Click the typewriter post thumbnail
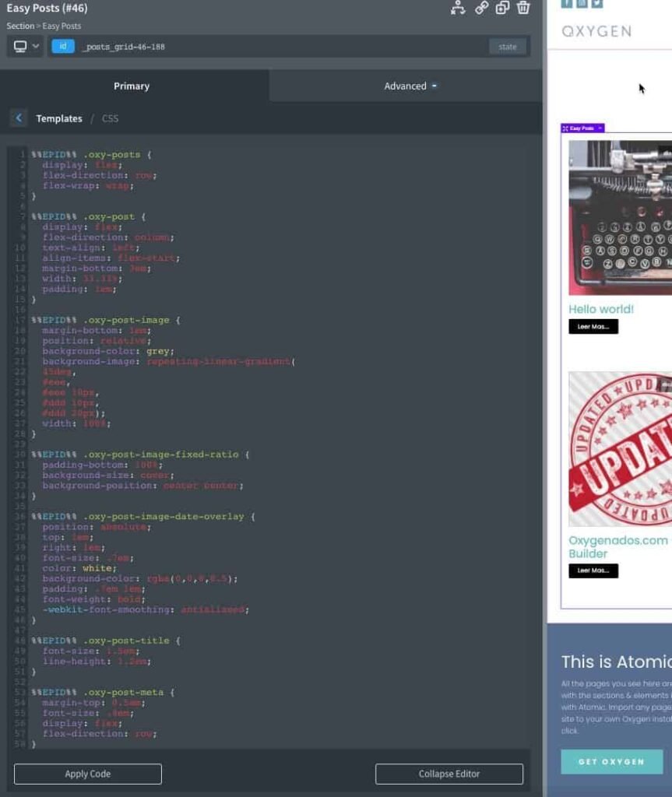Viewport: 672px width, 797px height. click(620, 217)
